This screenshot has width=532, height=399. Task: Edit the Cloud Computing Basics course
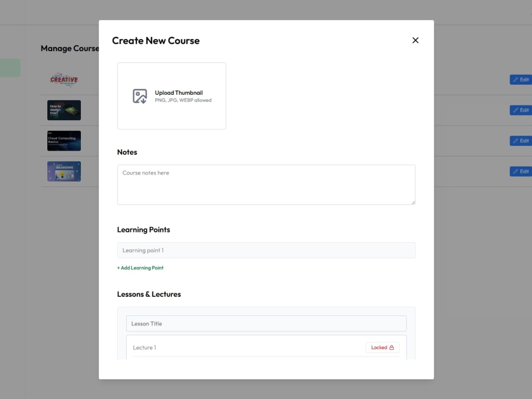point(521,141)
